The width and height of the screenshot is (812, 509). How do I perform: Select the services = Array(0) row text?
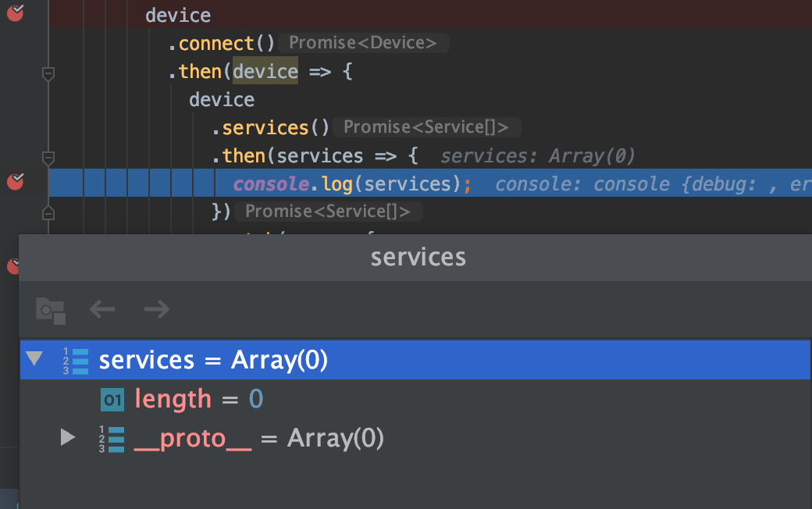[x=213, y=360]
